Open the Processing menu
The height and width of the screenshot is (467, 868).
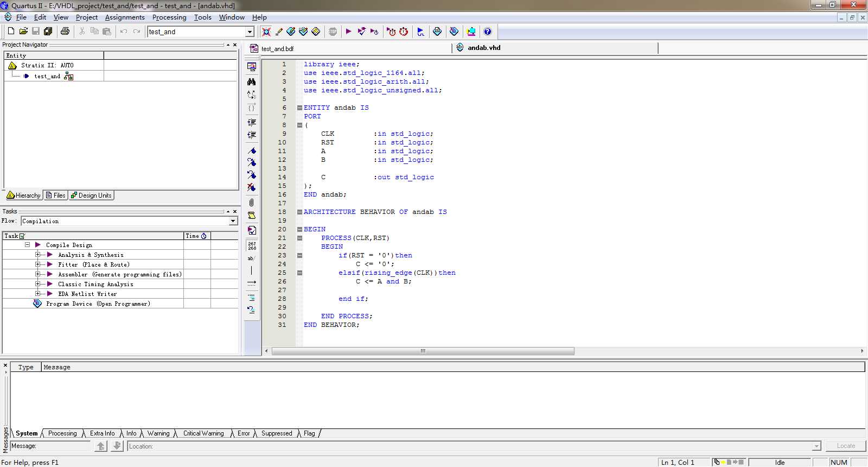(169, 17)
